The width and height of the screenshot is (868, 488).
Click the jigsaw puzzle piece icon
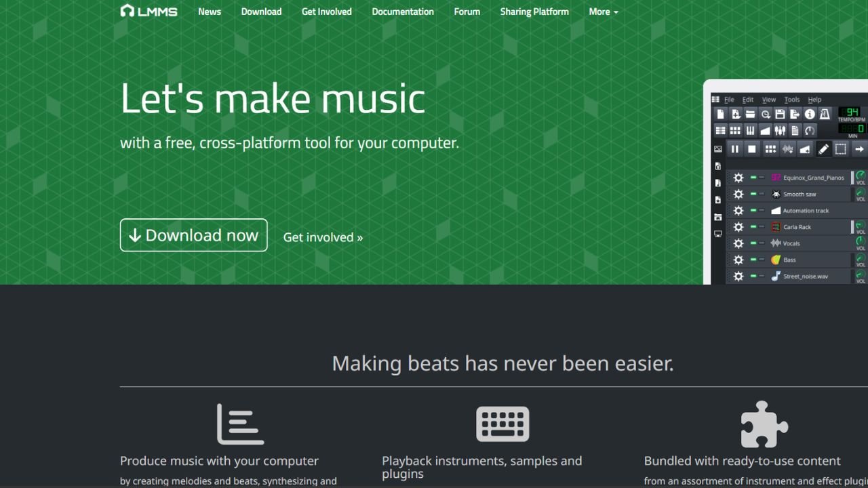(764, 424)
